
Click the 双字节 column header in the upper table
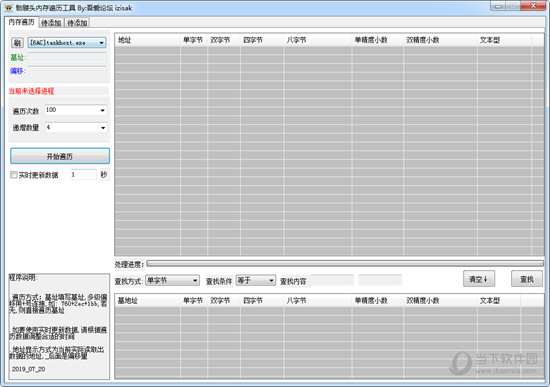(223, 40)
